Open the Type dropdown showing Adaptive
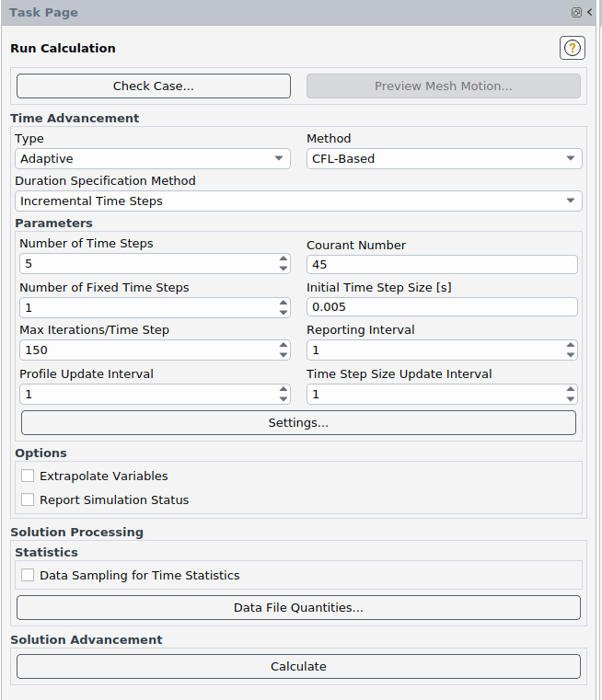602x700 pixels. click(153, 158)
